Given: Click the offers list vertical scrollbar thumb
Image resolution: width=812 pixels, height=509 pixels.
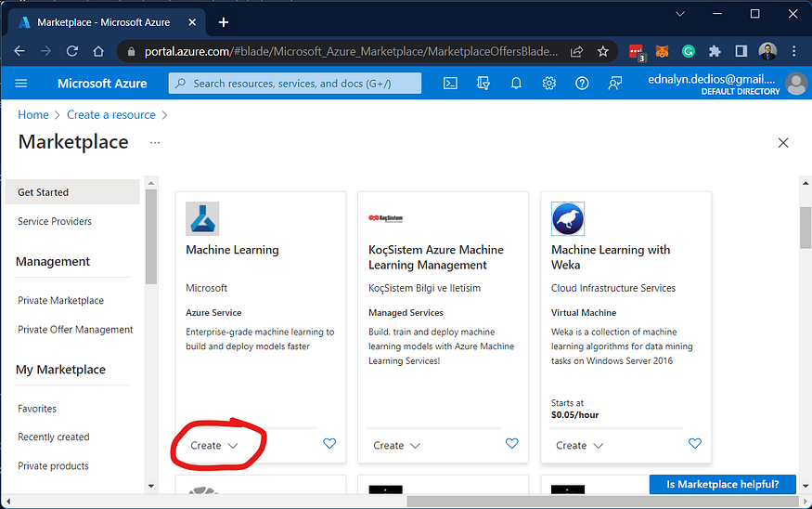Looking at the screenshot, I should pyautogui.click(x=806, y=227).
